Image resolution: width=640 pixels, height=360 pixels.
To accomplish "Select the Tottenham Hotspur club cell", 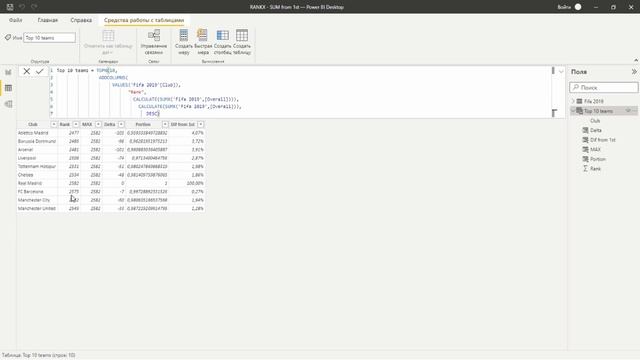I will click(37, 167).
